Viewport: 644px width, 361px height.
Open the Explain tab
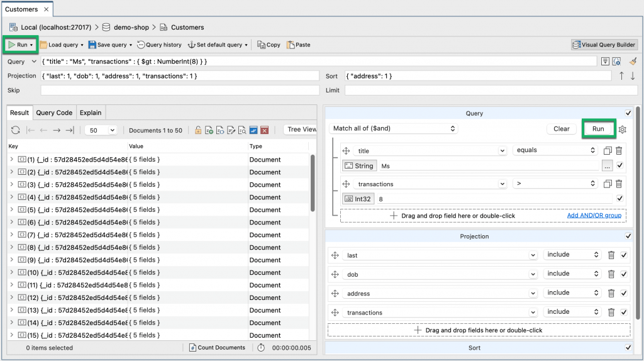click(91, 113)
